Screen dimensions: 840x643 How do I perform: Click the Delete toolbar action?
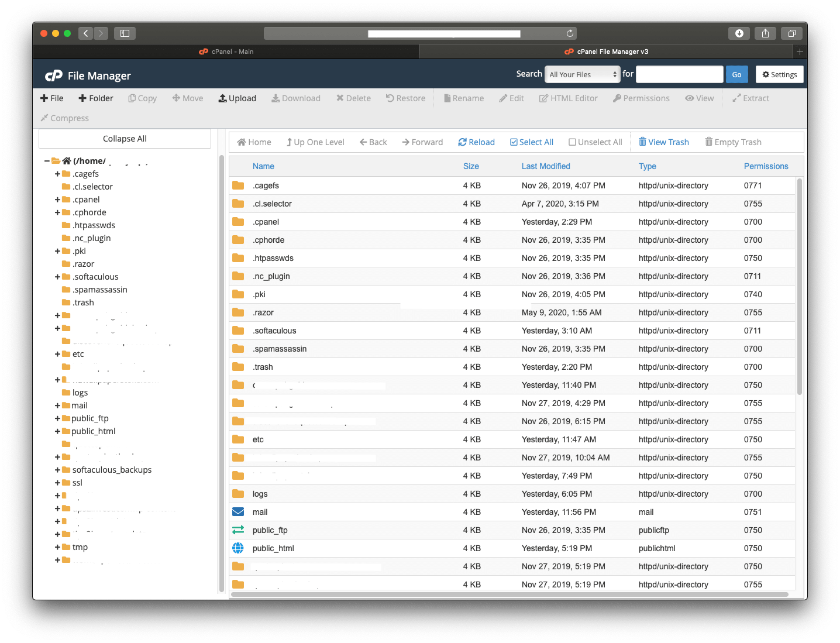coord(353,98)
